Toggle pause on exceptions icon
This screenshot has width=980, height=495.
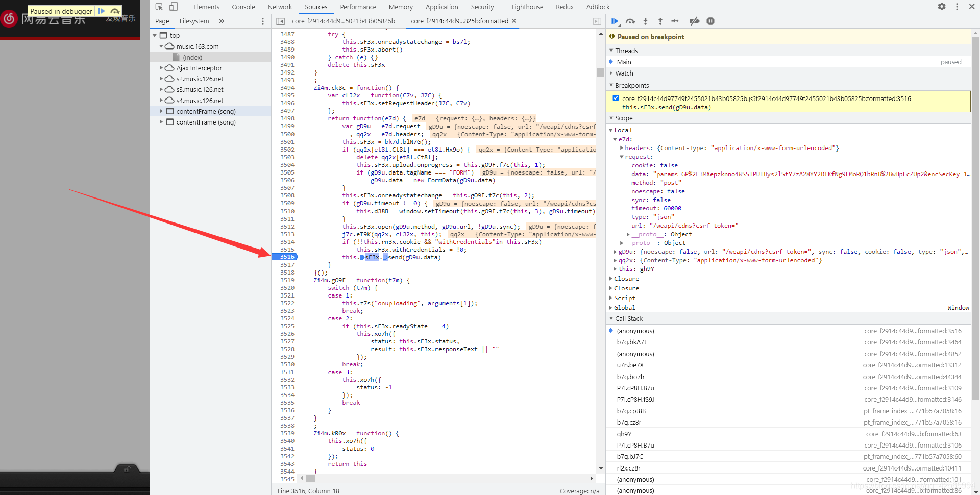[710, 21]
